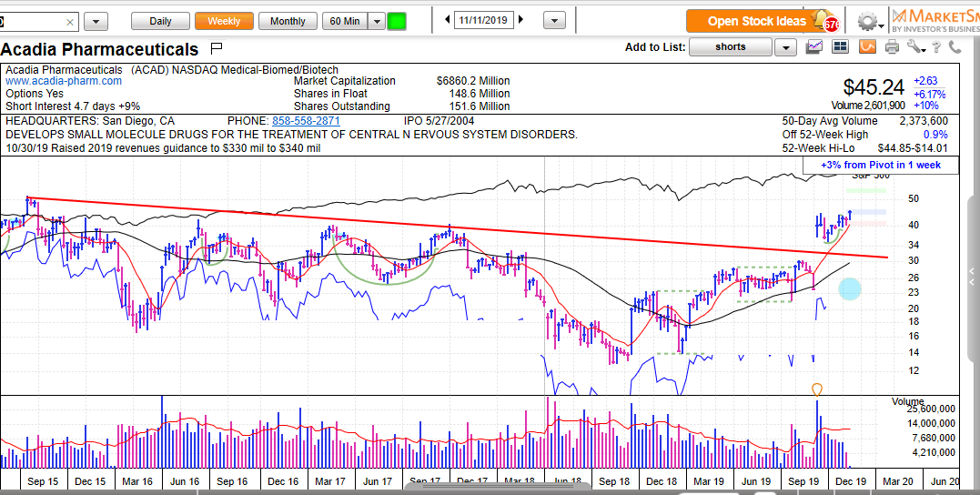Click the Short Interest 4.7 days text
This screenshot has height=495, width=980.
73,106
